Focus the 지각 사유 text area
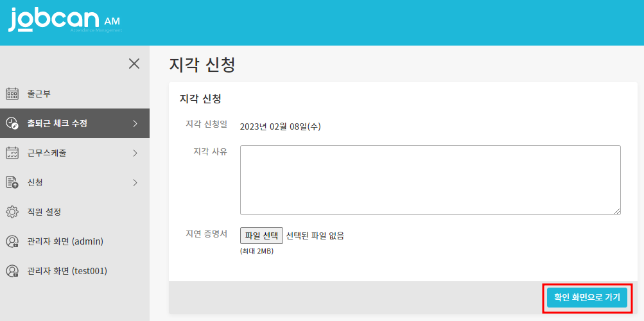 [430, 180]
